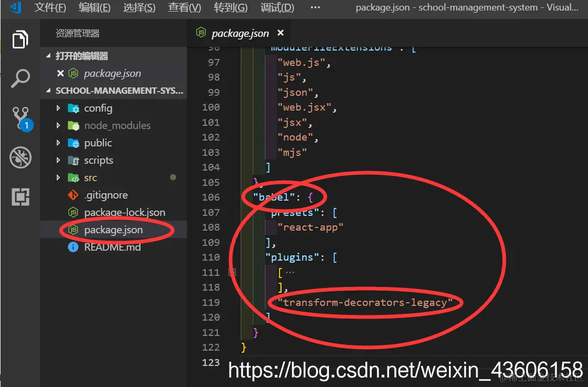The height and width of the screenshot is (387, 588).
Task: Open the overflow menu ellipsis
Action: (x=315, y=7)
